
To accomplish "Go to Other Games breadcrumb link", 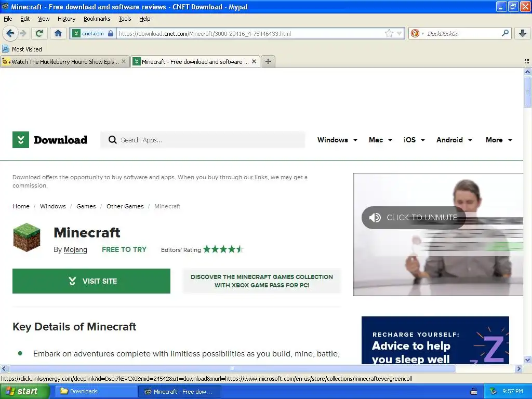I will tap(125, 206).
